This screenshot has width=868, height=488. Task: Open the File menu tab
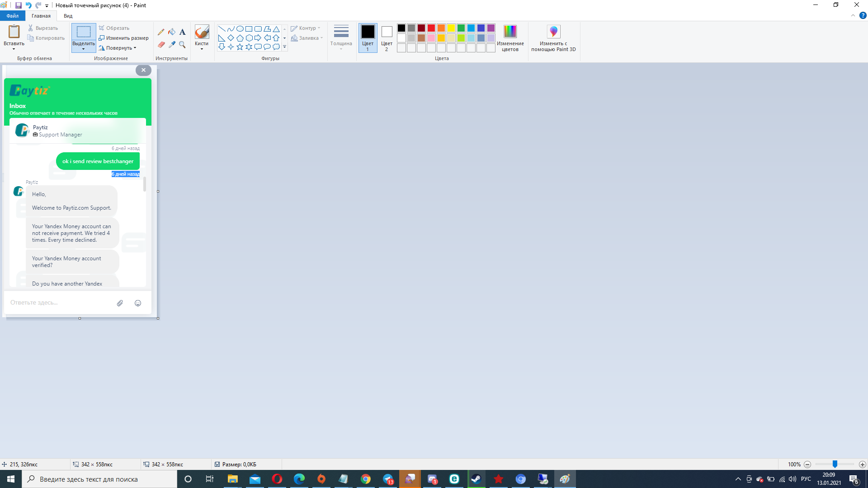[13, 16]
